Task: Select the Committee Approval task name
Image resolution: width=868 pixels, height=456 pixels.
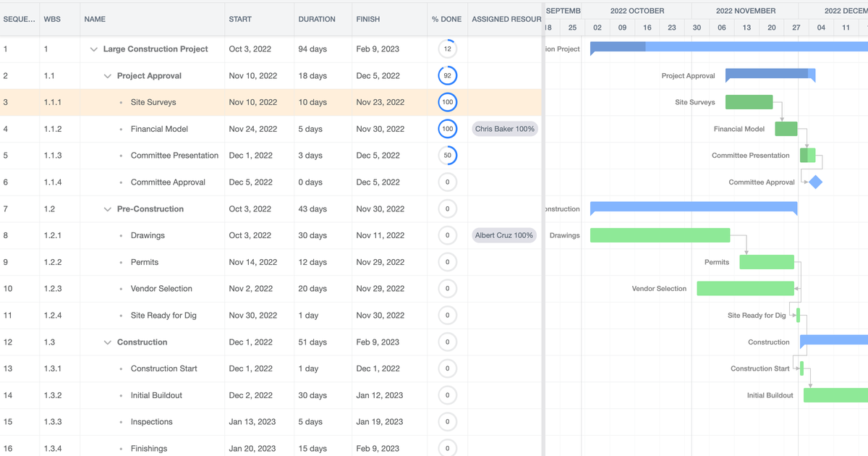Action: pyautogui.click(x=168, y=182)
